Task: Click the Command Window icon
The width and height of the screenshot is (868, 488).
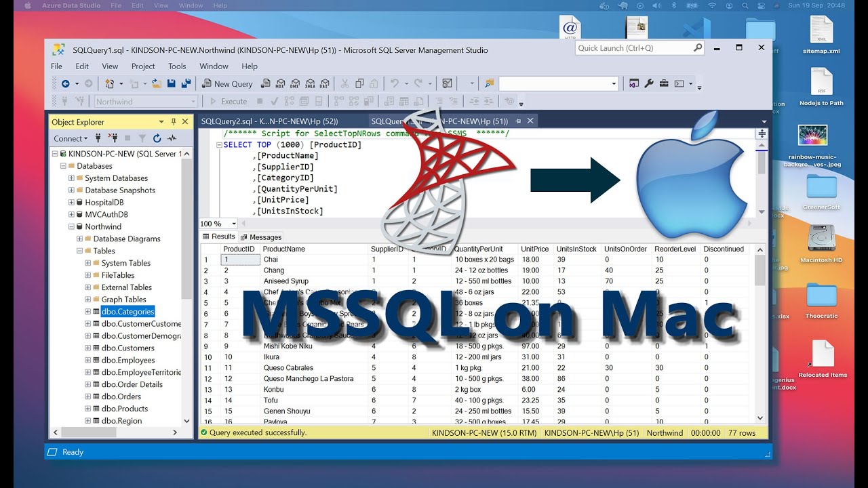Action: pyautogui.click(x=679, y=83)
